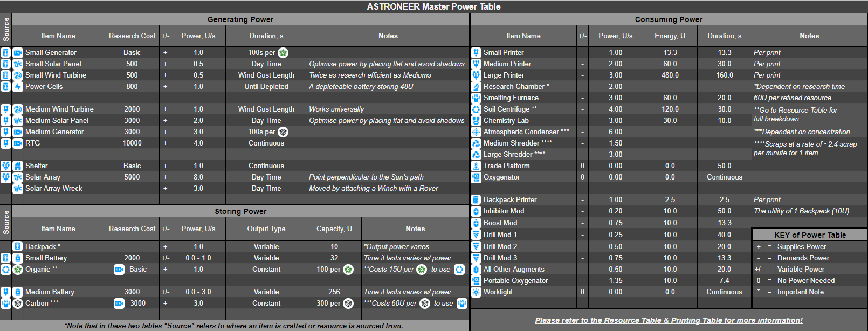Viewport: 868px width, 331px height.
Task: Select the Consuming Power section header
Action: (x=669, y=19)
